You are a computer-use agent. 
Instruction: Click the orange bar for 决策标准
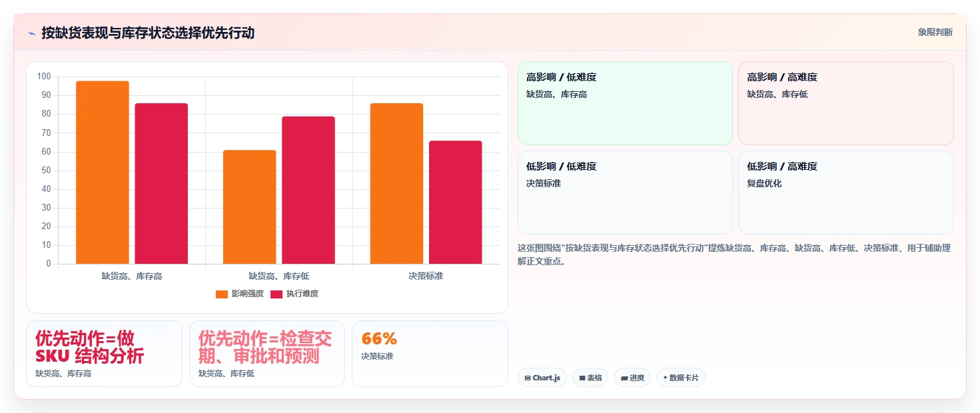pos(396,184)
